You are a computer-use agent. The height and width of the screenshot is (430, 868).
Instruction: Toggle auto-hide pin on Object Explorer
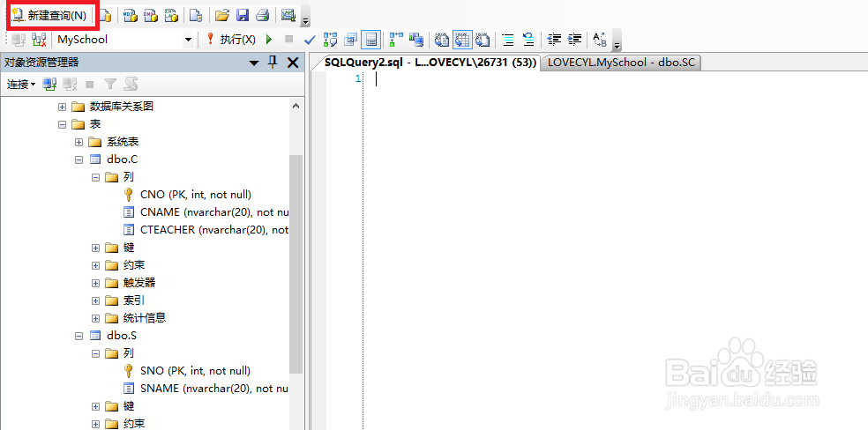273,62
